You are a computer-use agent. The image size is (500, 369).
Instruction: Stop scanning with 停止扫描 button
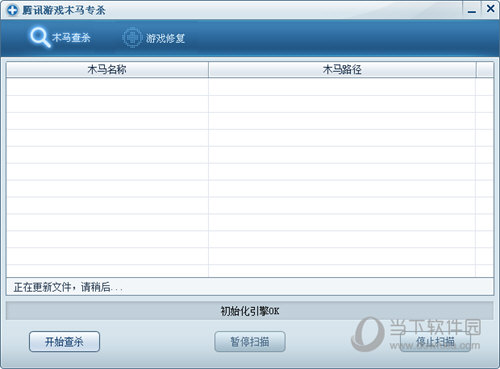click(x=435, y=341)
